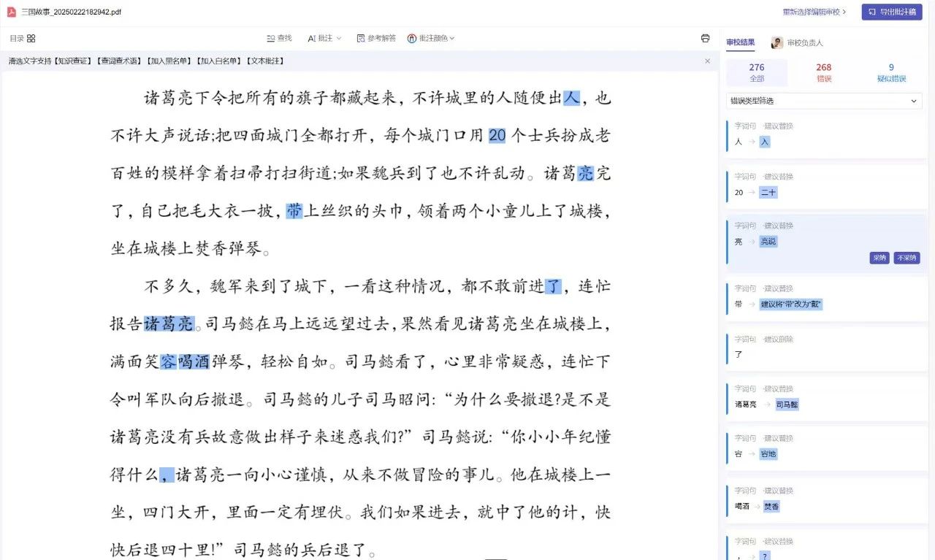Select the 276 全部 results filter

click(x=757, y=72)
